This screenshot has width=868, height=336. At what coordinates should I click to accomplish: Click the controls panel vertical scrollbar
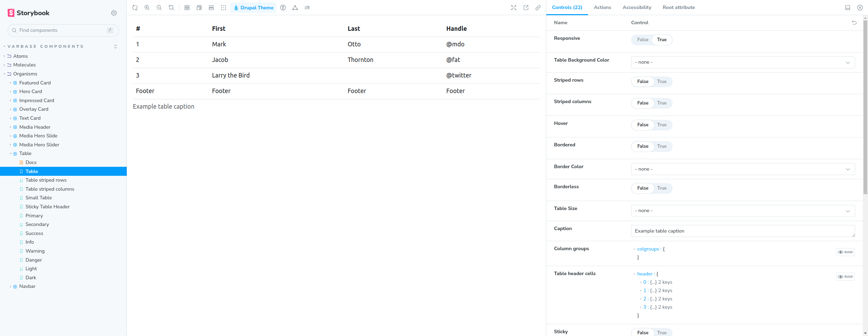[865, 107]
